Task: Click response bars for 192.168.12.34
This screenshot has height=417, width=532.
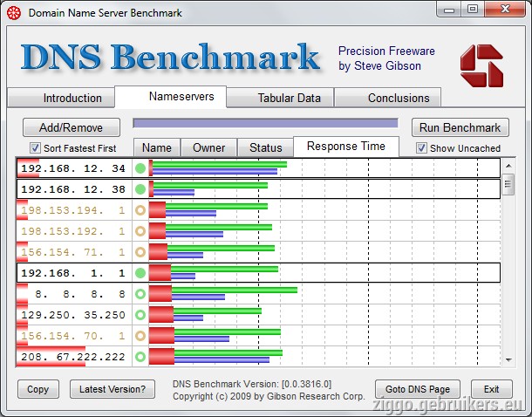Action: [218, 168]
